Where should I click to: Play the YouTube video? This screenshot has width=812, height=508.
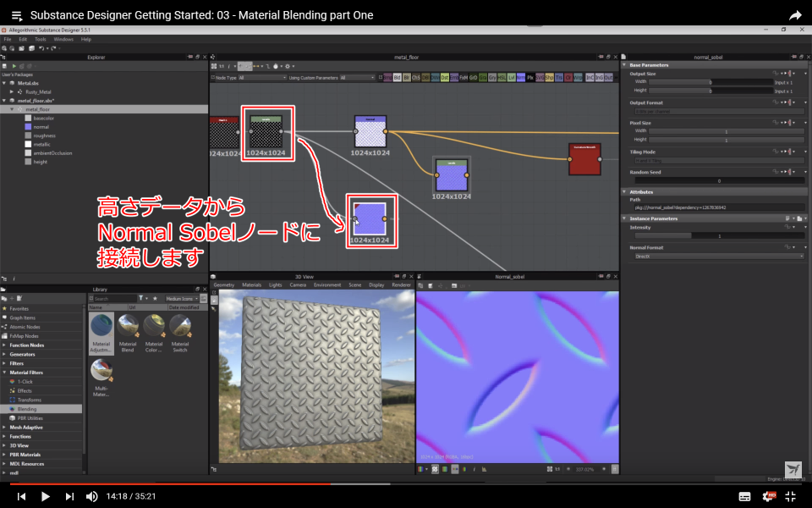(45, 496)
